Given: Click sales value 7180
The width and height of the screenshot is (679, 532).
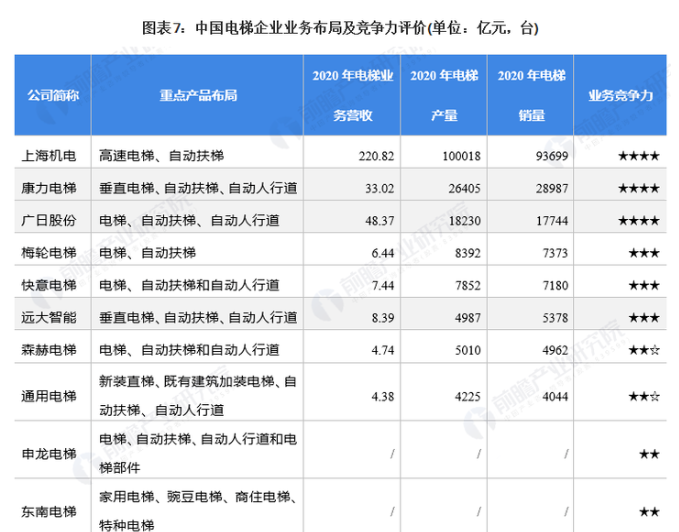Looking at the screenshot, I should 555,286.
